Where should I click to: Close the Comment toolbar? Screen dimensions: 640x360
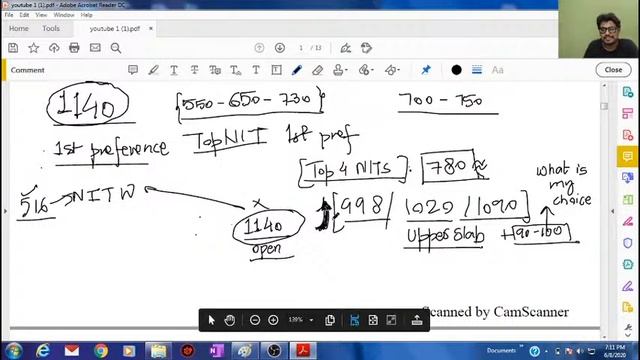tap(613, 70)
